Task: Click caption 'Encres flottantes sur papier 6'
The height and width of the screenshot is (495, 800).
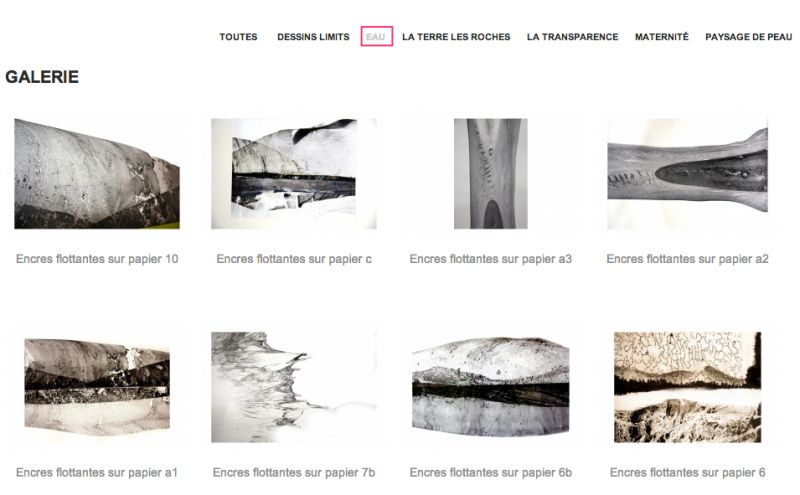Action: click(687, 473)
